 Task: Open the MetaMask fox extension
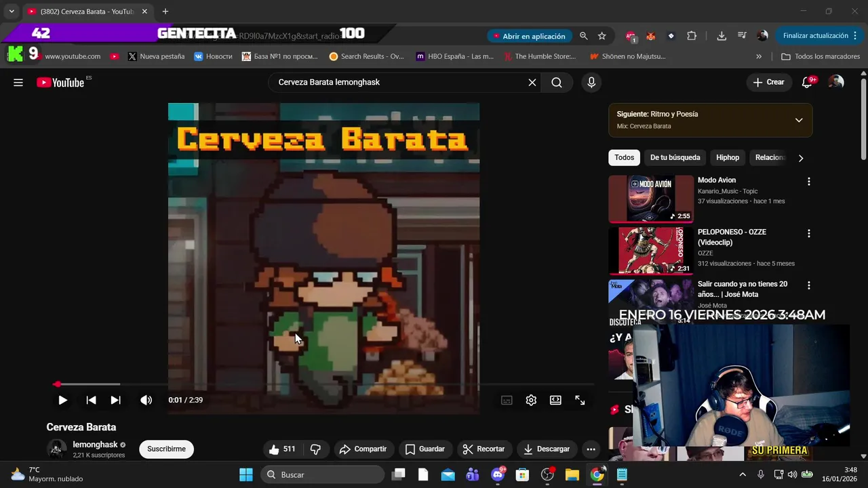coord(650,36)
